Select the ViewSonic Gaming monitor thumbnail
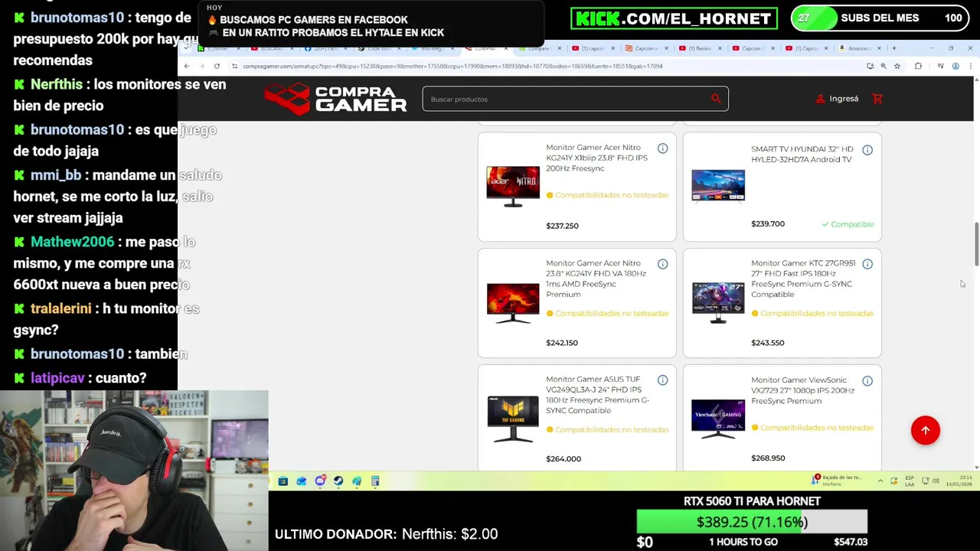The image size is (980, 551). click(x=718, y=419)
